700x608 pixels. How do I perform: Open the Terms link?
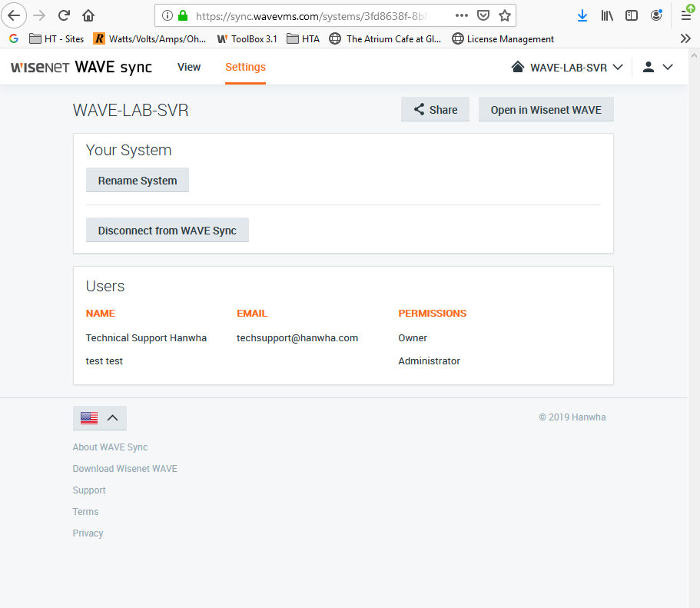86,511
